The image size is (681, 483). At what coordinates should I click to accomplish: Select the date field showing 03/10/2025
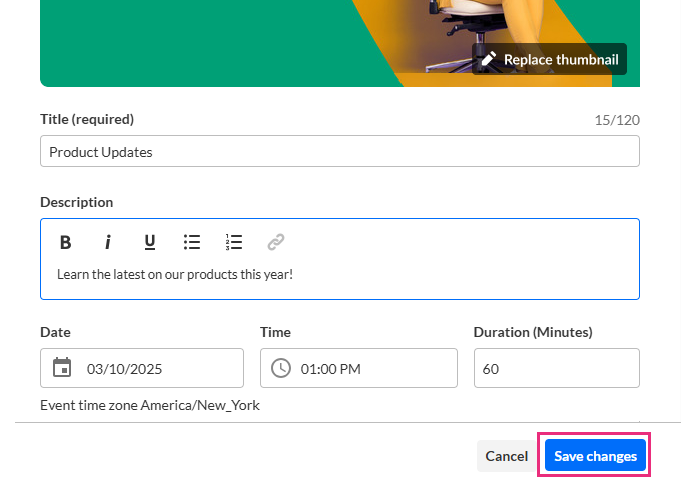(142, 368)
